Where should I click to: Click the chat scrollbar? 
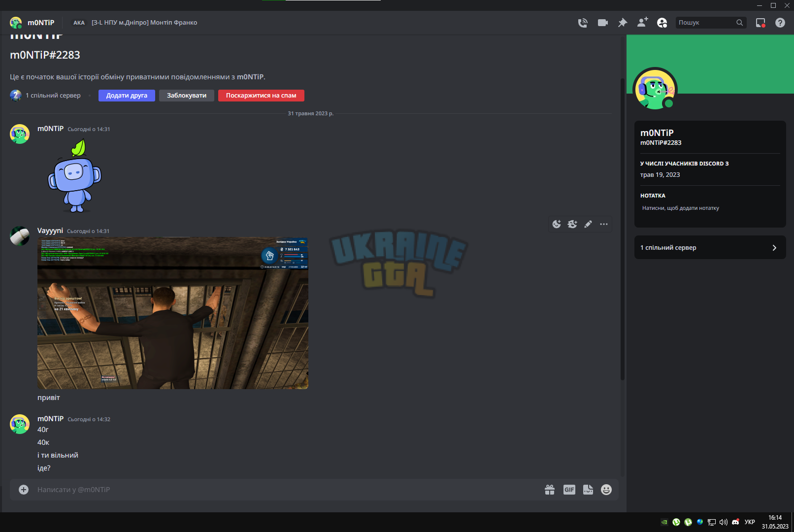click(x=623, y=229)
